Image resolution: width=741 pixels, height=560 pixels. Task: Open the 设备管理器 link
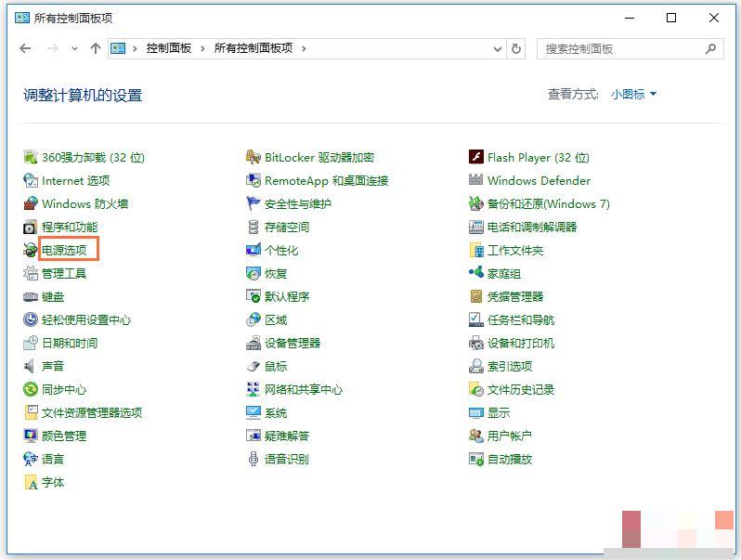coord(292,343)
